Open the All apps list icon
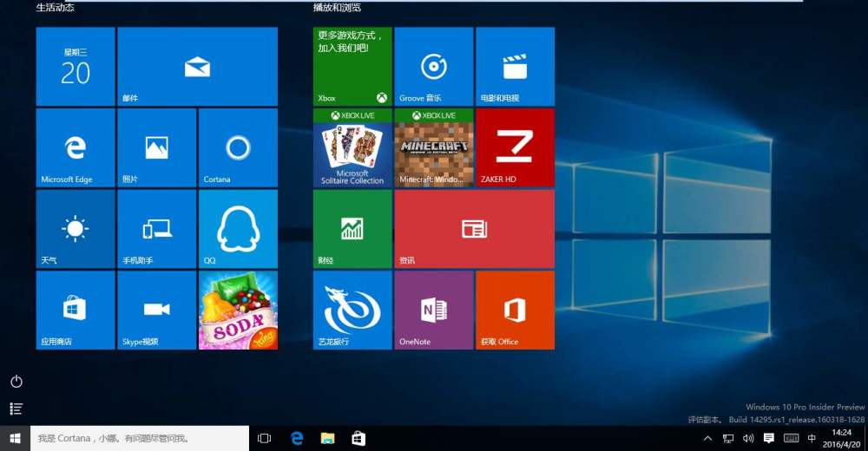This screenshot has width=868, height=451. click(x=16, y=409)
